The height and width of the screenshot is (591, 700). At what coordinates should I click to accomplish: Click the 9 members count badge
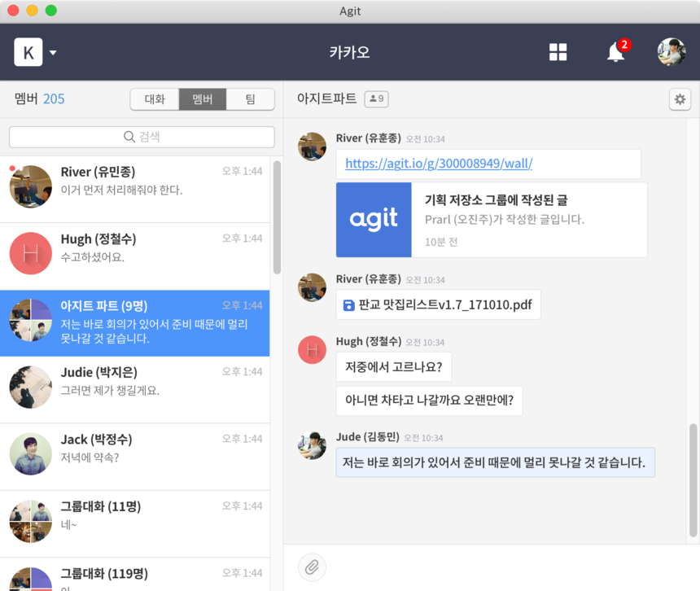[x=376, y=99]
